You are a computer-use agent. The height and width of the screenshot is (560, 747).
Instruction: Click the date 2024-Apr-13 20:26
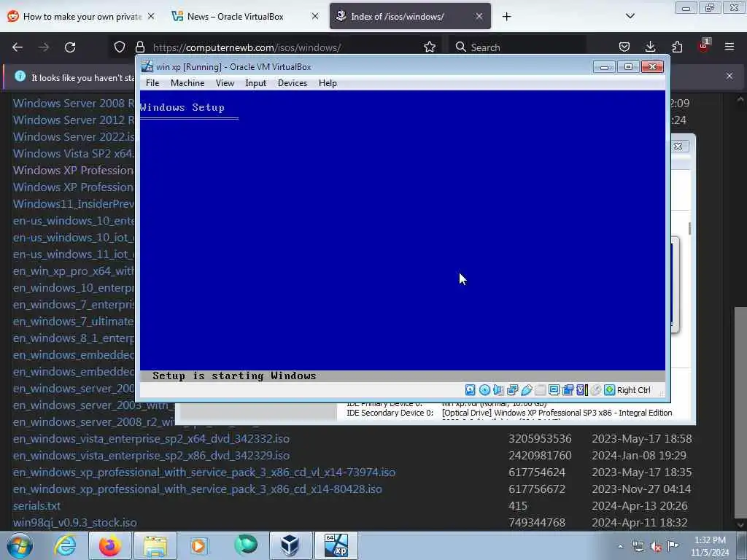(x=640, y=506)
